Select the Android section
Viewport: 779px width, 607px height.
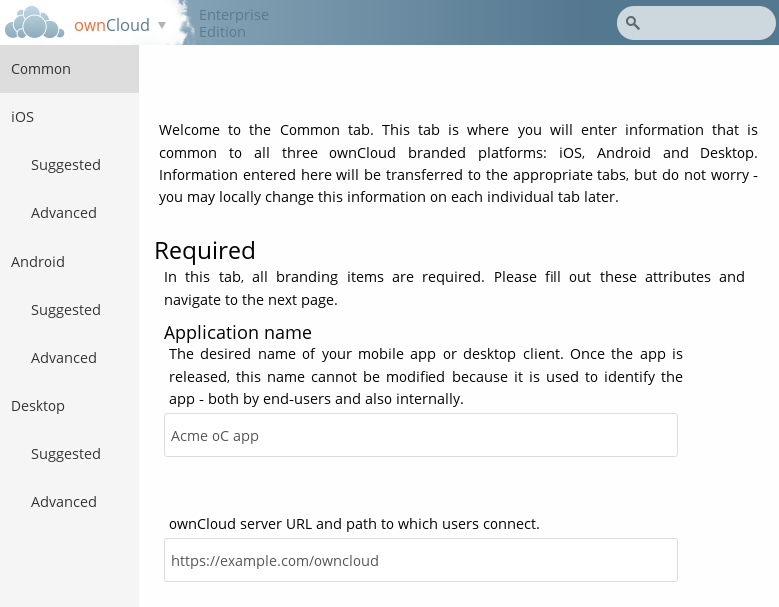[x=38, y=262]
